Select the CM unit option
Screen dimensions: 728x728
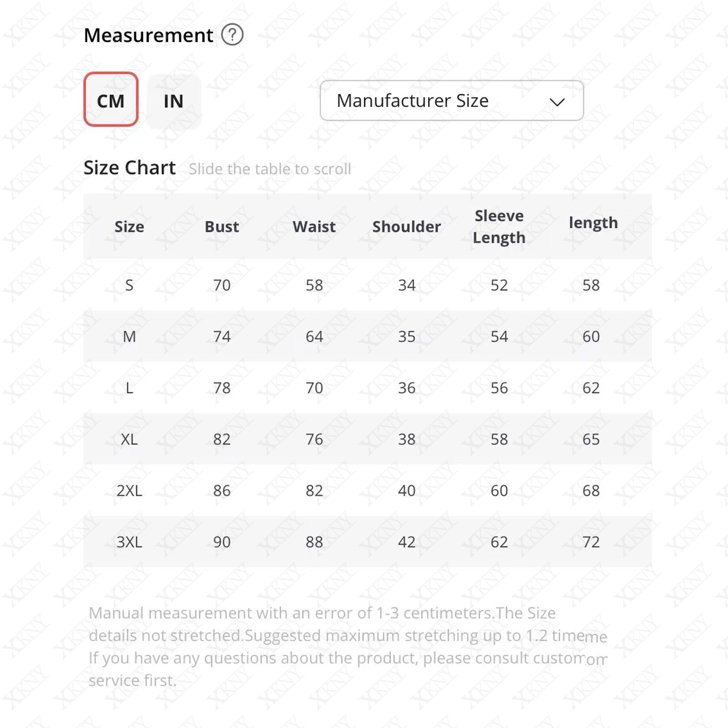pyautogui.click(x=111, y=100)
